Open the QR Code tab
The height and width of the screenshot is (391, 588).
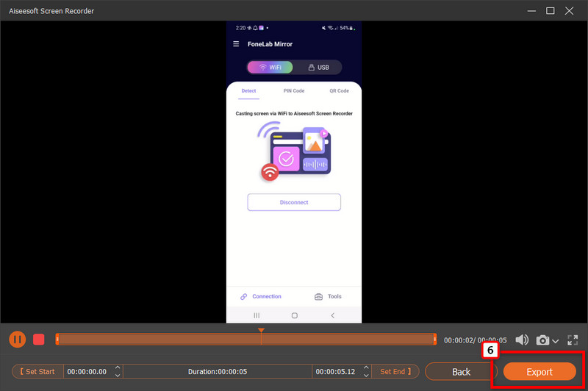click(x=339, y=90)
